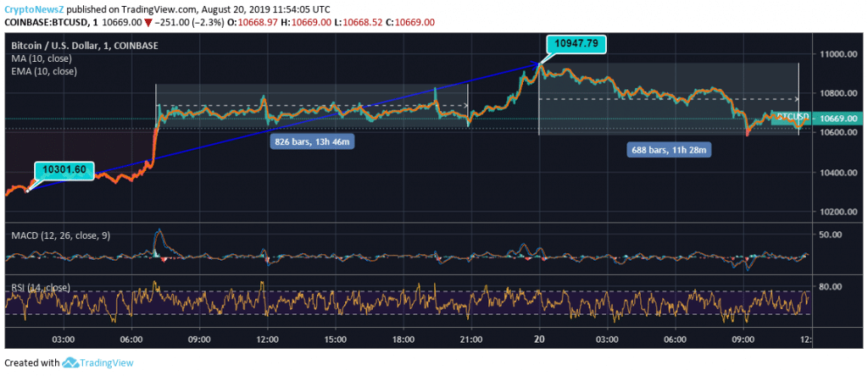Viewport: 868px width, 376px height.
Task: Select the 10301.60 price callout label
Action: click(64, 169)
